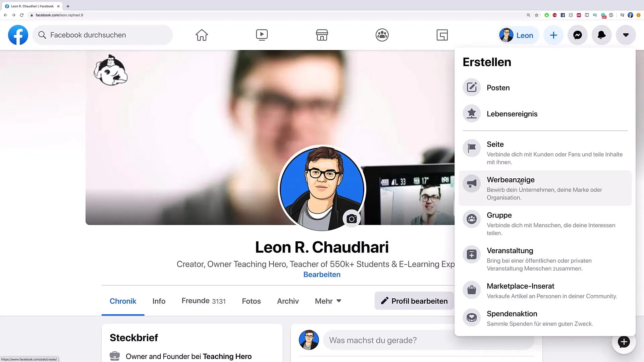Click the Bearbeiten link on bio
This screenshot has width=644, height=362.
(x=322, y=274)
